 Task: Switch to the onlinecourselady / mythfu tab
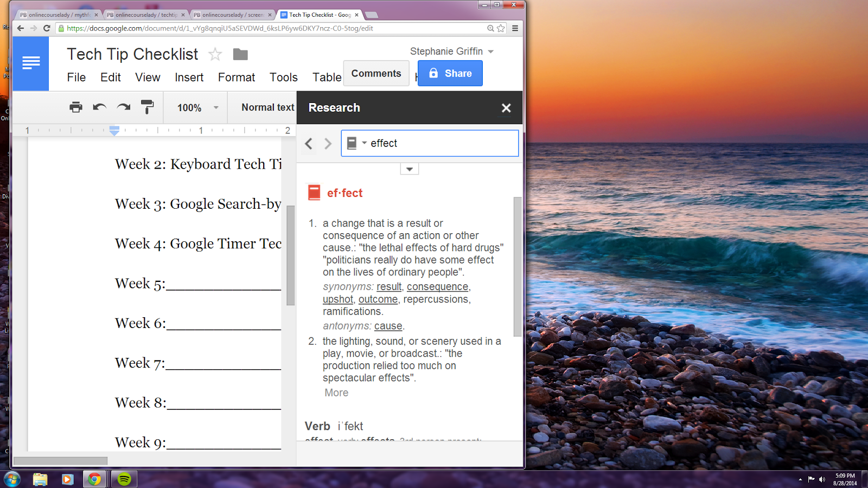(x=59, y=15)
